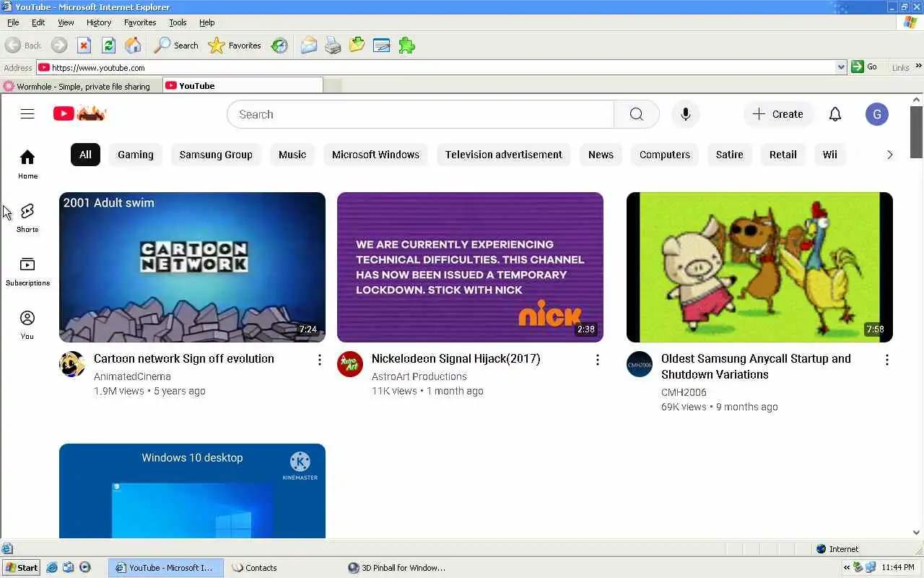Viewport: 924px width, 578px height.
Task: Filter by the Satire chip
Action: (x=730, y=155)
